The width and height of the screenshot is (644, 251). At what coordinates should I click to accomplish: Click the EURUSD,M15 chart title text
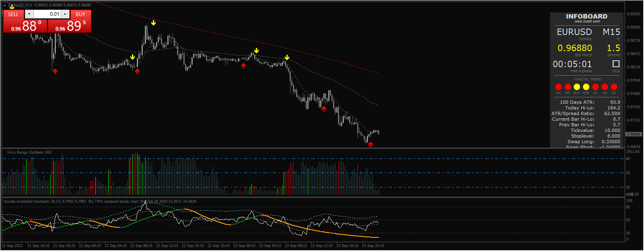(x=20, y=5)
